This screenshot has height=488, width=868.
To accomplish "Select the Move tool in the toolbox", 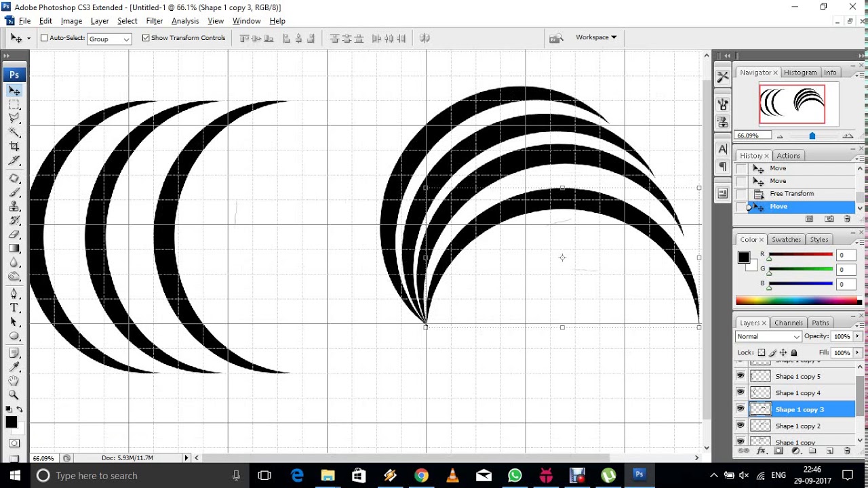I will tap(14, 91).
